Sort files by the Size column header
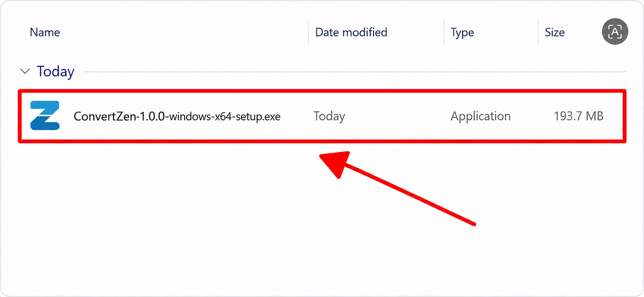 tap(554, 32)
